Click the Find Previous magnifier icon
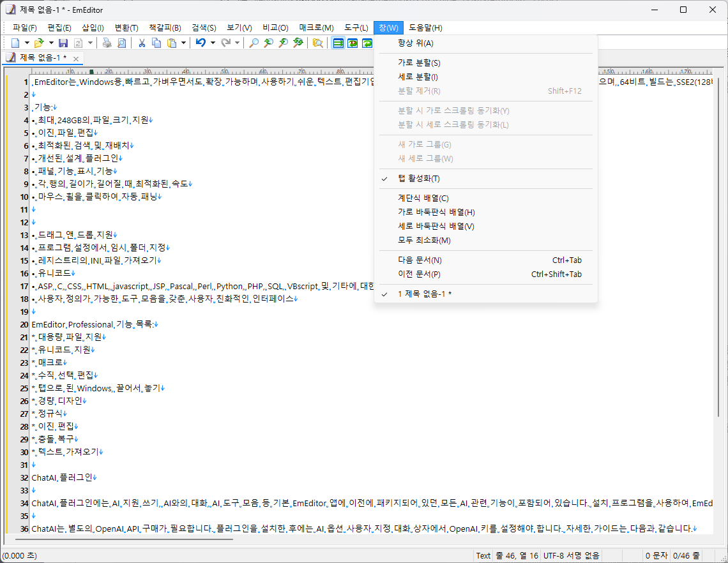This screenshot has height=563, width=728. coord(283,43)
